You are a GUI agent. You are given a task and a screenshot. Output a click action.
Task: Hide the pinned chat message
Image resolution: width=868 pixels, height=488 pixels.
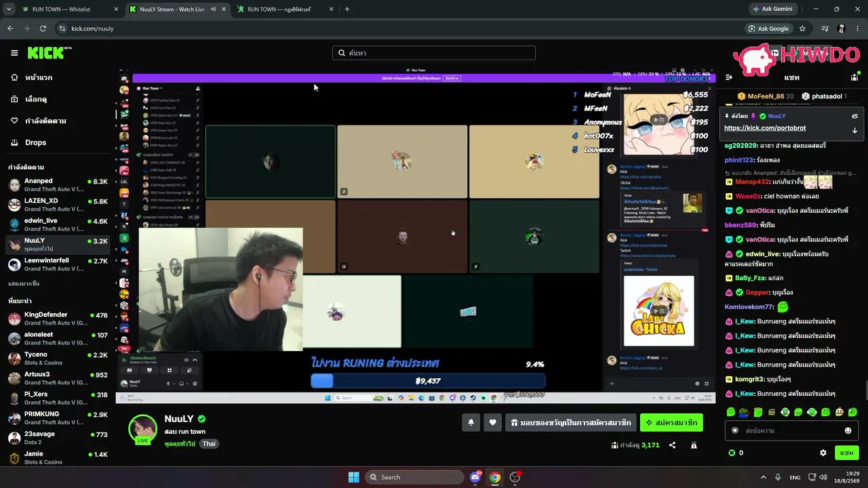click(854, 116)
